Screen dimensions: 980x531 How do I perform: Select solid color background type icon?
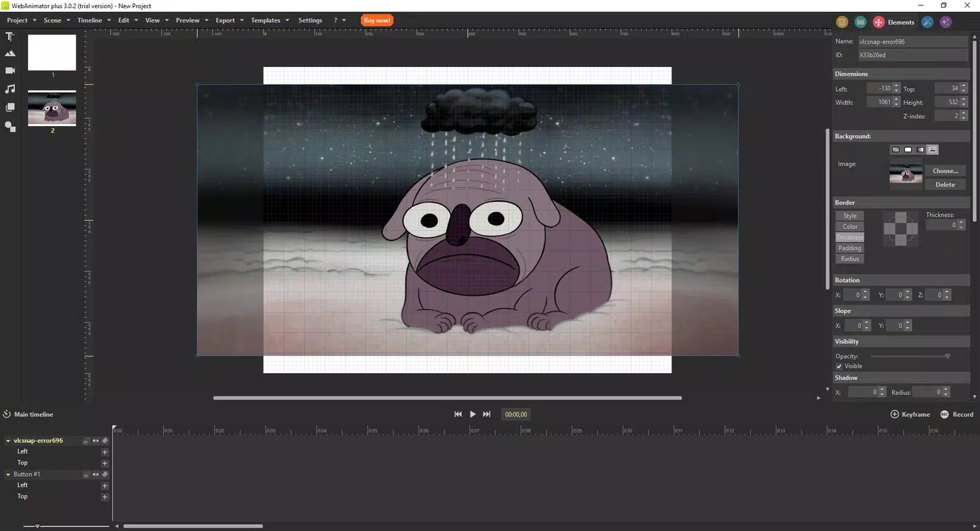908,149
